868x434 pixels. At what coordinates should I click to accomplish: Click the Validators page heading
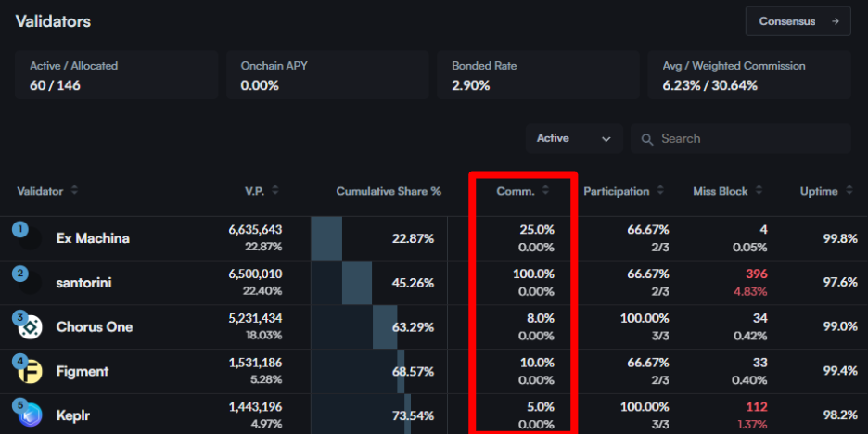(53, 21)
